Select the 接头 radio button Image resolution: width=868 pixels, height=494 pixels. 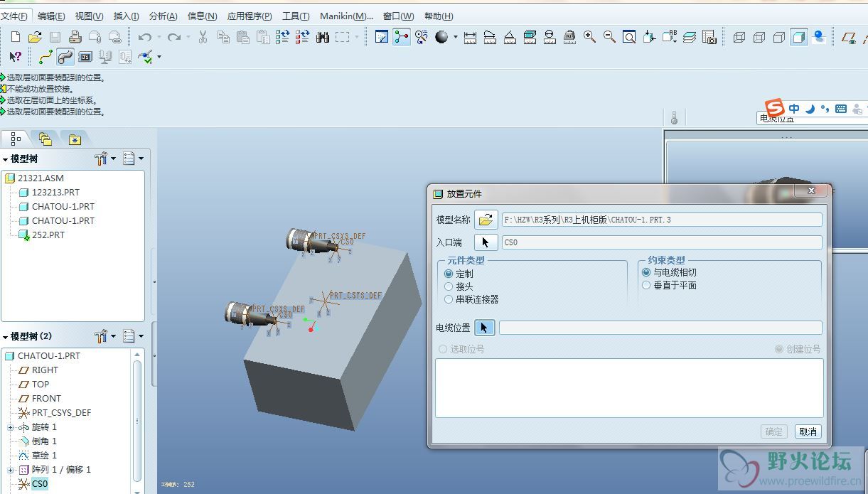pyautogui.click(x=449, y=286)
